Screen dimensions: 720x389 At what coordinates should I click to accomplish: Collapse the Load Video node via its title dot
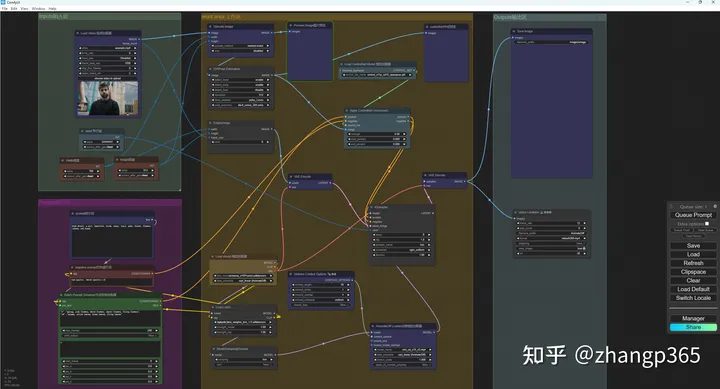tap(78, 33)
